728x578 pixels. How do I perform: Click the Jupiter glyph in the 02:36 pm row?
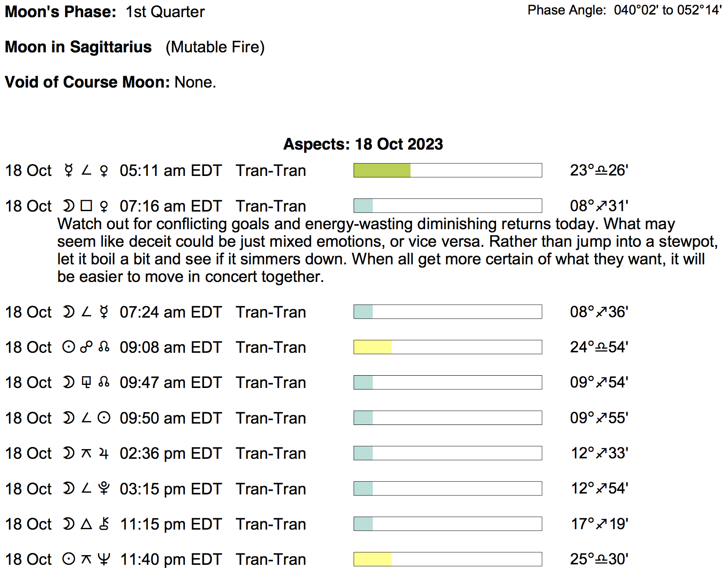click(104, 453)
